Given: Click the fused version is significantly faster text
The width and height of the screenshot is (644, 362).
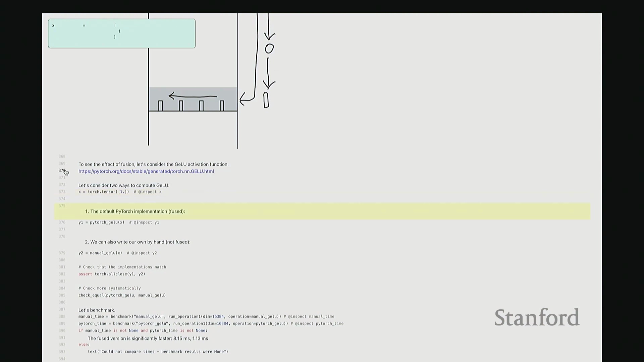Looking at the screenshot, I should click(x=148, y=339).
